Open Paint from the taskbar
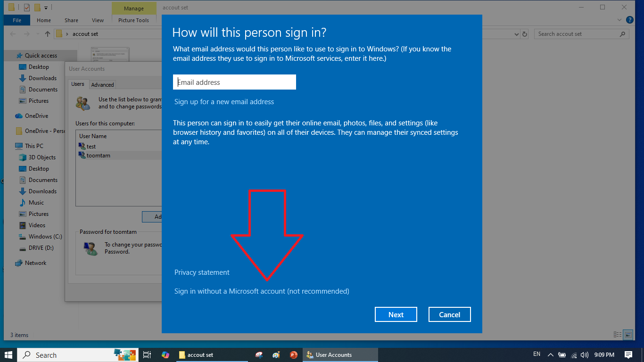The width and height of the screenshot is (644, 362). point(276,355)
